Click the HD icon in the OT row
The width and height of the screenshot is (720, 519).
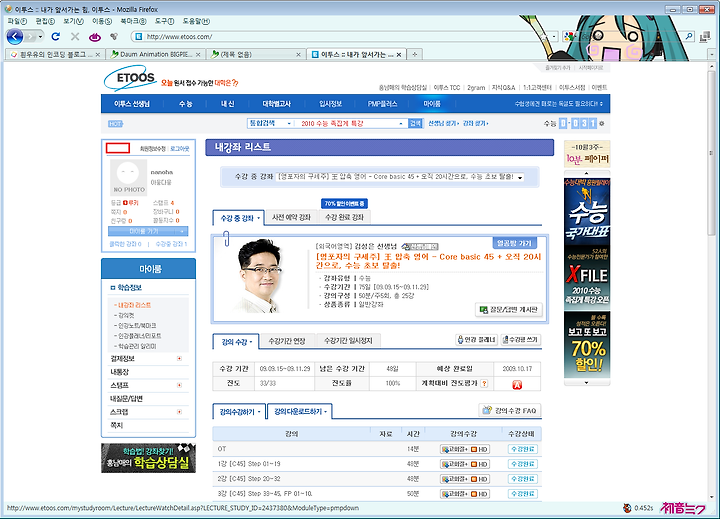point(479,449)
